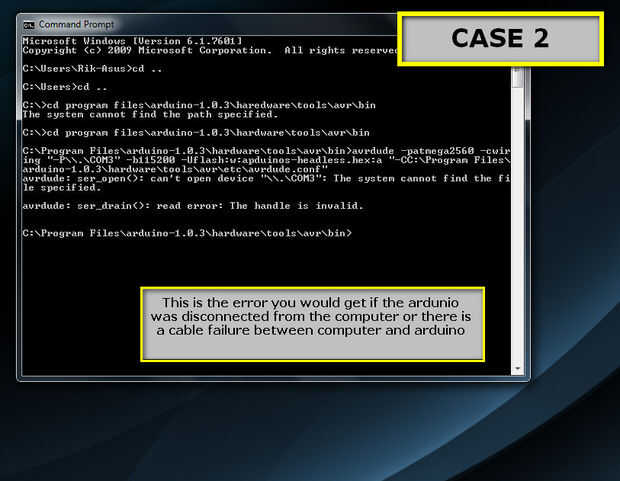Image resolution: width=620 pixels, height=481 pixels.
Task: Click the line containing -b115200 -Uflash
Action: point(266,160)
